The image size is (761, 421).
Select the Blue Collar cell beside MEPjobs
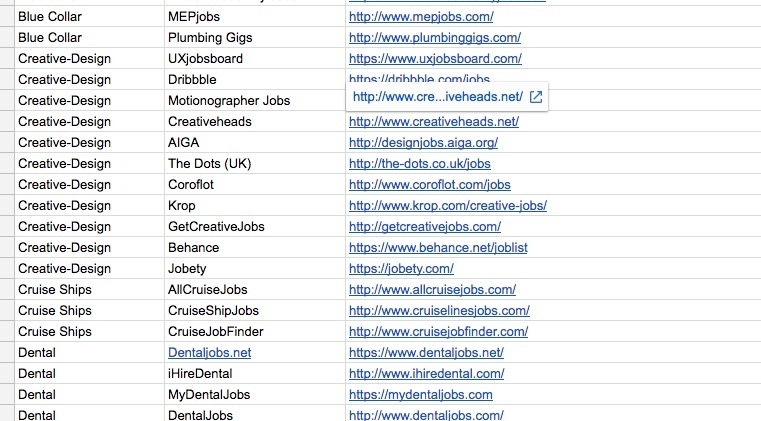click(50, 17)
